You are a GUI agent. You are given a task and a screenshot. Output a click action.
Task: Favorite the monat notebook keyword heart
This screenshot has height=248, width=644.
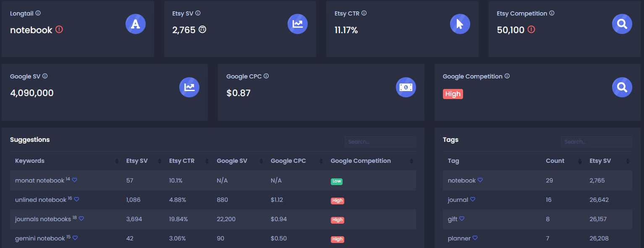74,180
